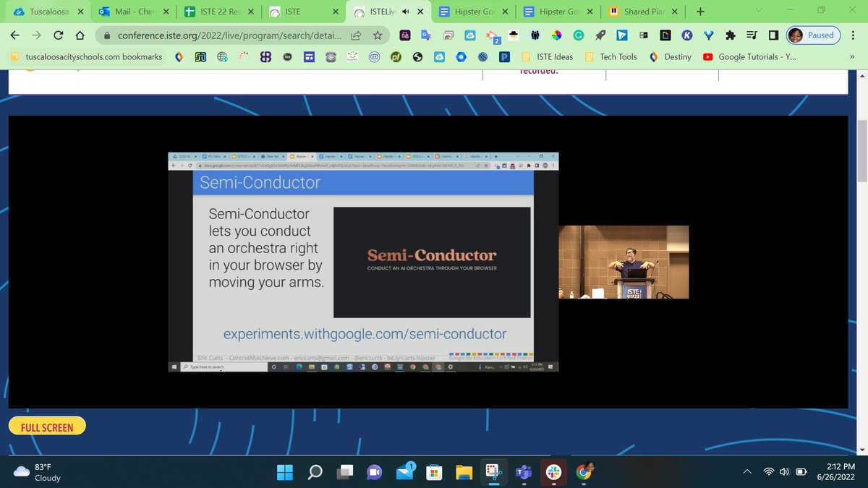The height and width of the screenshot is (488, 868).
Task: Open the clock showing 2:12 PM
Action: click(837, 472)
